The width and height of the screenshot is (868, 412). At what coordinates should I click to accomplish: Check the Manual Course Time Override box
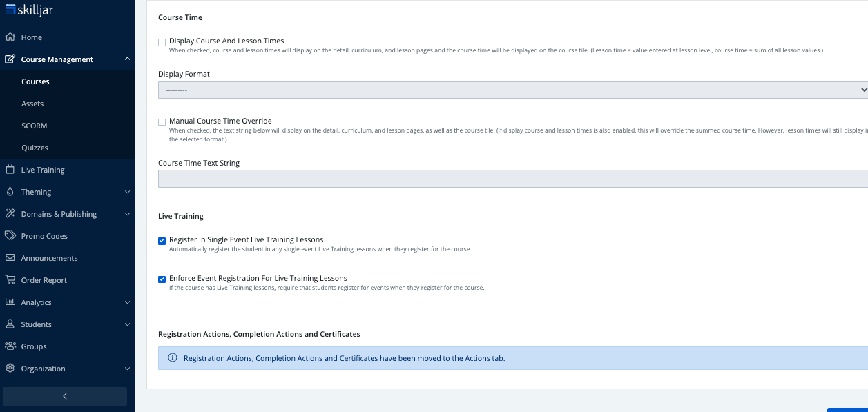(x=162, y=122)
